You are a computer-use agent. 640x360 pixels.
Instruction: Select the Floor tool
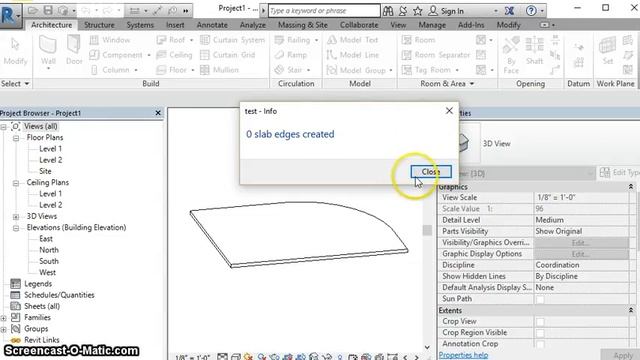tap(171, 70)
